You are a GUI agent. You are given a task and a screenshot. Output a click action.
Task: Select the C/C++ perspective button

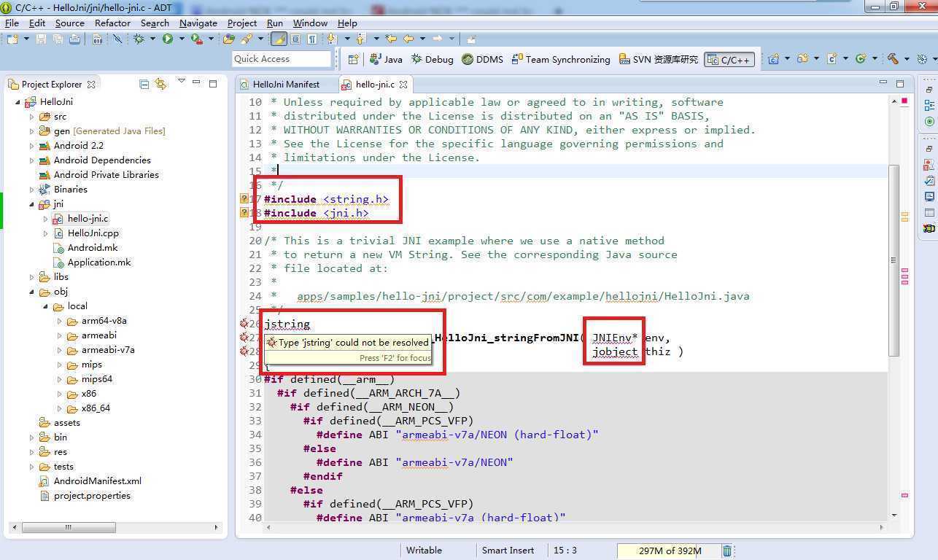pos(729,59)
